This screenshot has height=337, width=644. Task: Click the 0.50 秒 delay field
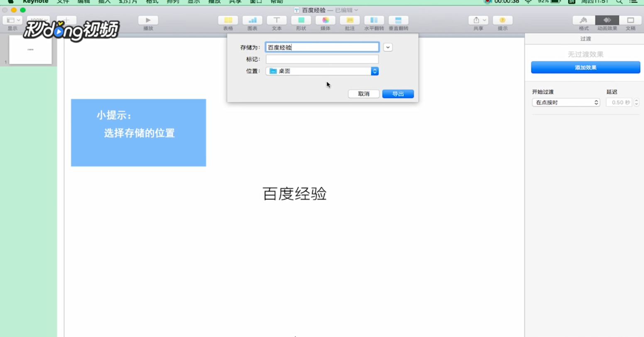click(x=619, y=102)
